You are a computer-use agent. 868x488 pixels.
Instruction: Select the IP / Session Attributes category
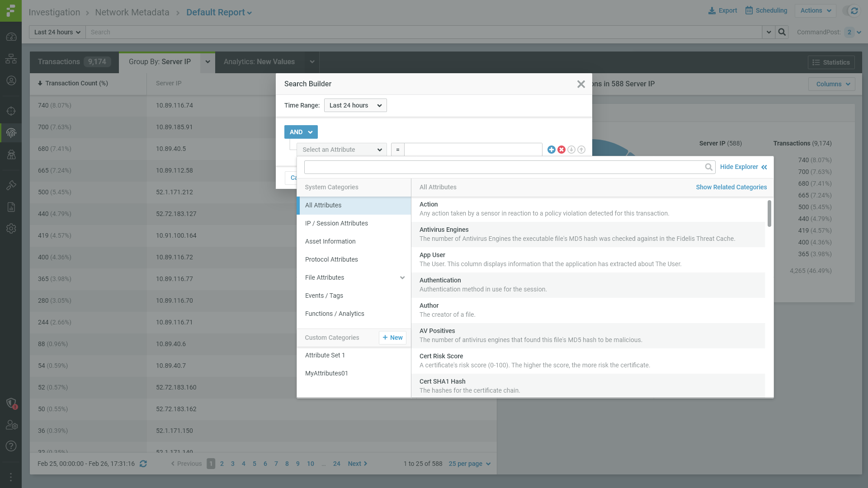(336, 223)
